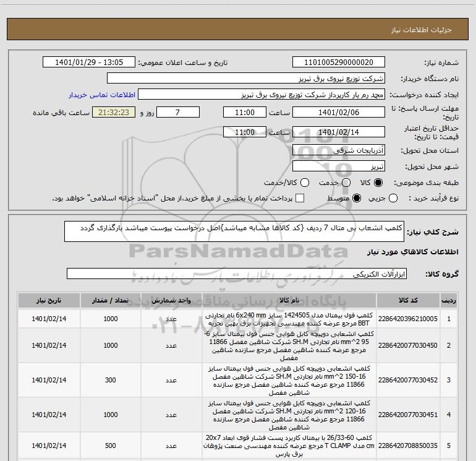Click the date 1401/02/14 in row 2
Image resolution: width=476 pixels, height=461 pixels.
point(49,345)
